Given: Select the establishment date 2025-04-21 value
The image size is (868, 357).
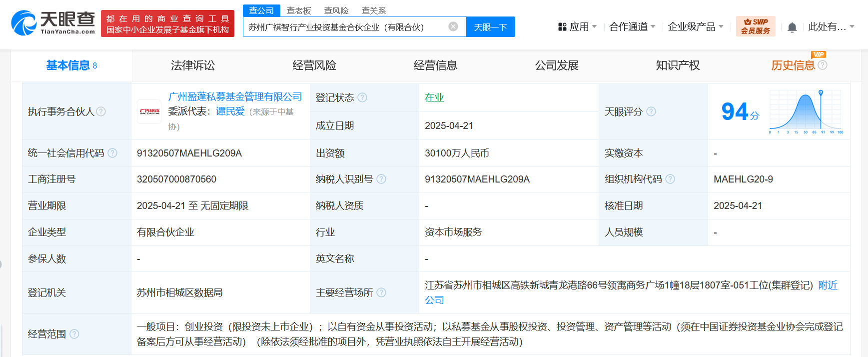Looking at the screenshot, I should pos(449,125).
